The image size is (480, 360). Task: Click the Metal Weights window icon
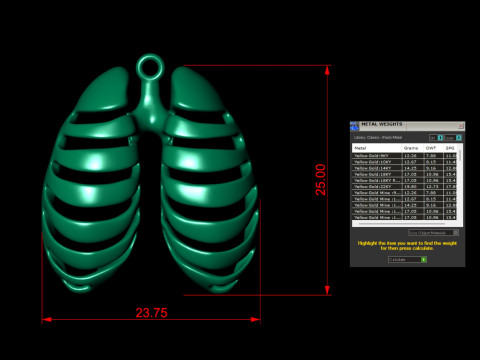tap(354, 126)
